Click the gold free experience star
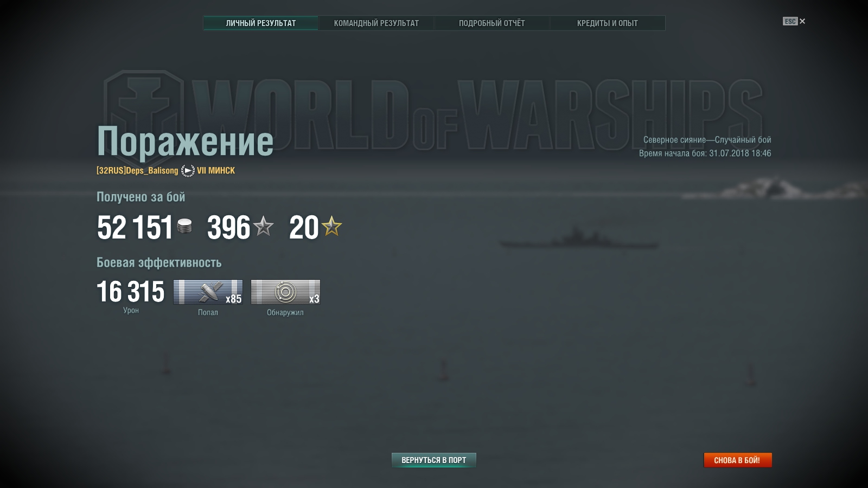Screen dimensions: 868x488 (x=331, y=226)
